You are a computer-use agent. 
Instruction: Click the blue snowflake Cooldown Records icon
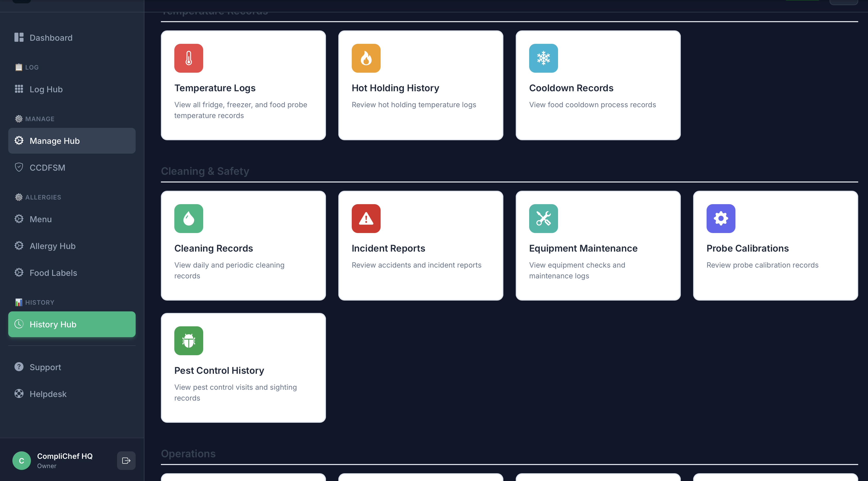[543, 58]
